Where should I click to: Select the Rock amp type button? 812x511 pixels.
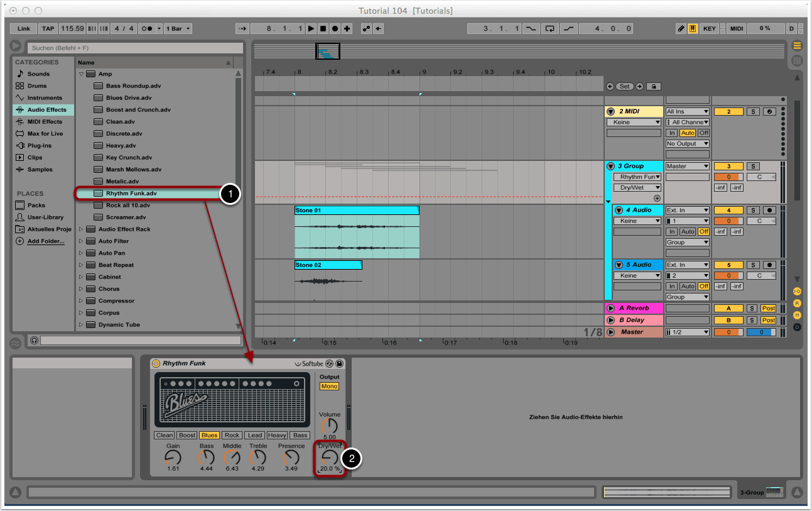tap(232, 435)
